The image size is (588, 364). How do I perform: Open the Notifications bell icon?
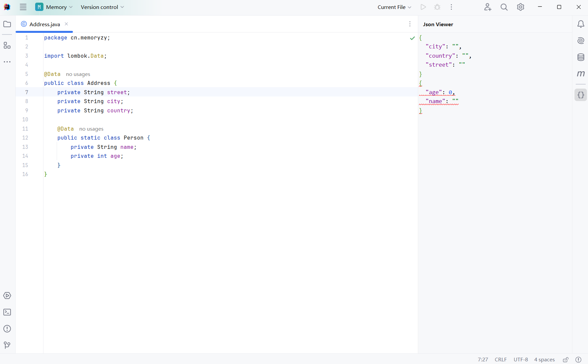coord(581,24)
